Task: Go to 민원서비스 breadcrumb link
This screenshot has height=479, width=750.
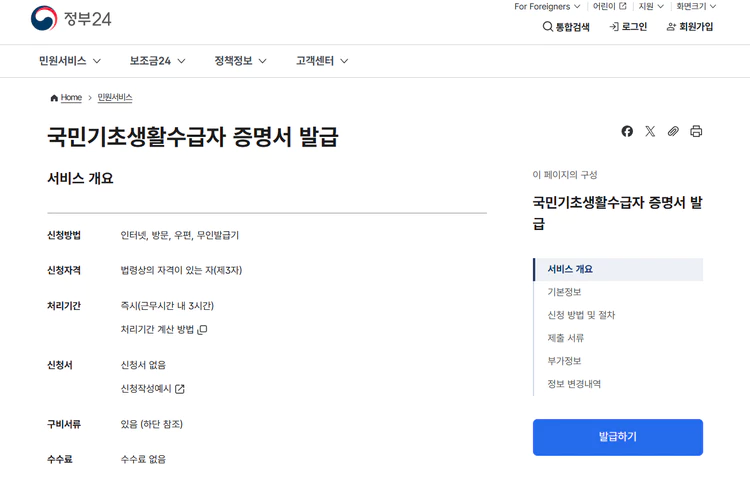Action: point(115,98)
